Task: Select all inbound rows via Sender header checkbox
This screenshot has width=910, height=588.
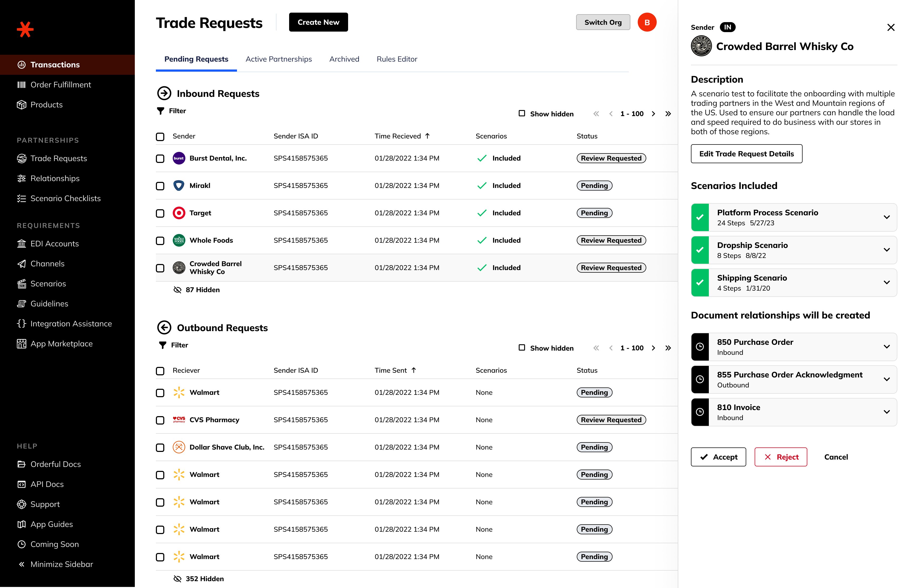Action: click(160, 137)
